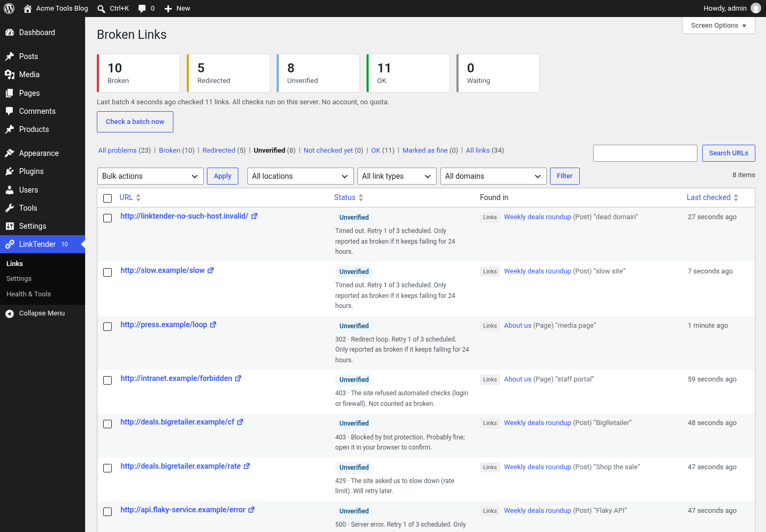
Task: Click the WordPress logo icon
Action: (x=9, y=9)
